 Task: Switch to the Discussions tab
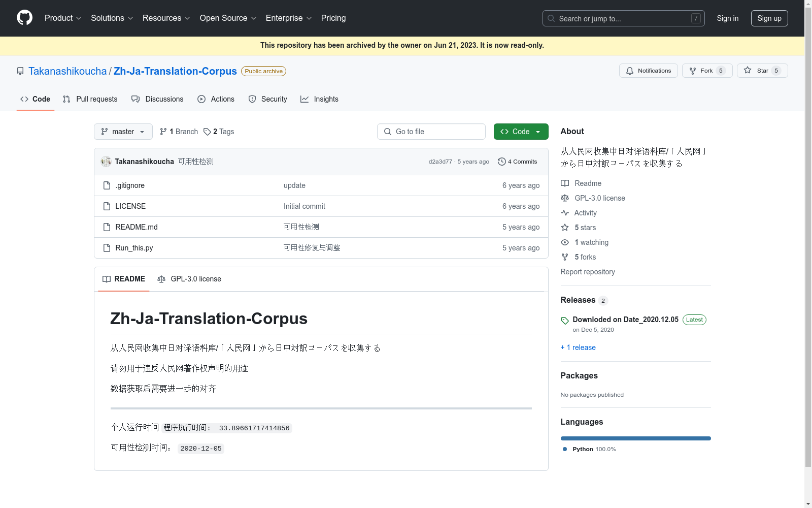pyautogui.click(x=157, y=99)
